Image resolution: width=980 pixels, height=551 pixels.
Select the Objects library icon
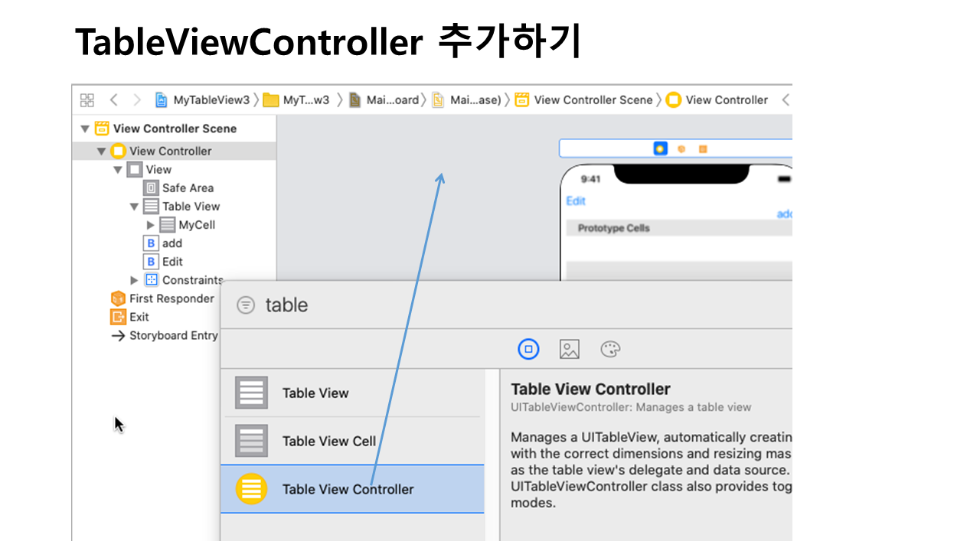[528, 350]
